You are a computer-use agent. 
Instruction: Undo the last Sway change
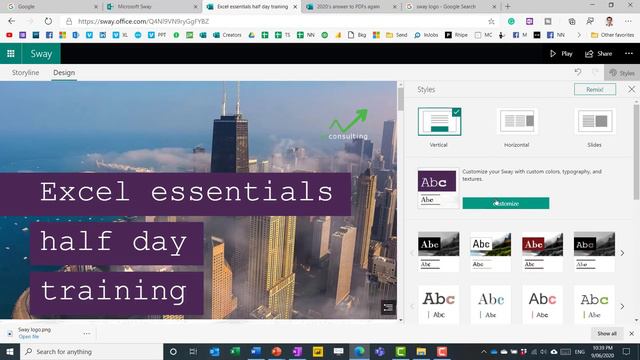coord(578,72)
